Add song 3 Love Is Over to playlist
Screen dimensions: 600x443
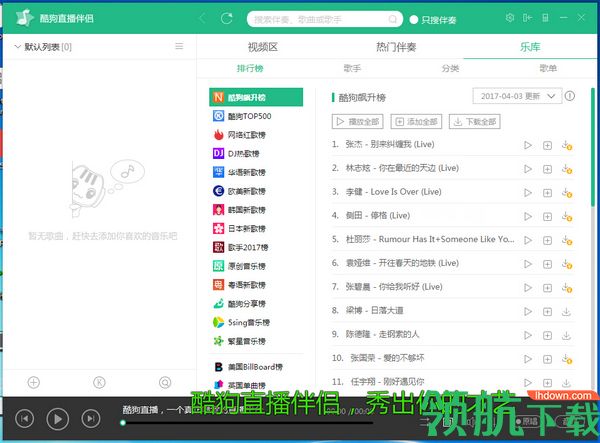coord(547,193)
